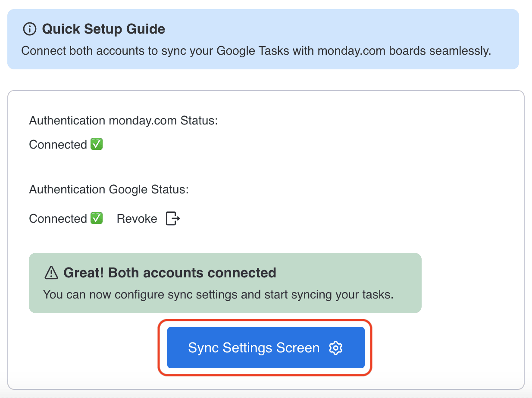Click the warning triangle icon in green banner

coord(51,273)
